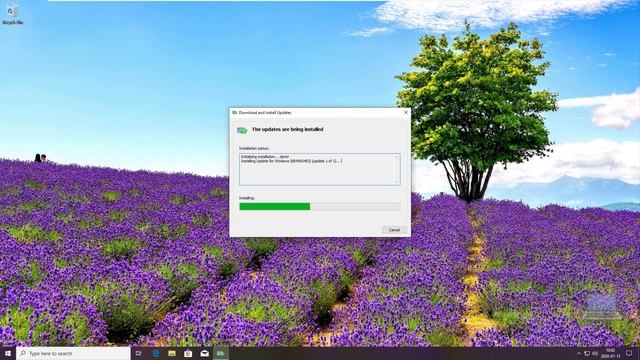This screenshot has width=640, height=360.
Task: Click the status log scrollbar up arrow
Action: [x=397, y=157]
